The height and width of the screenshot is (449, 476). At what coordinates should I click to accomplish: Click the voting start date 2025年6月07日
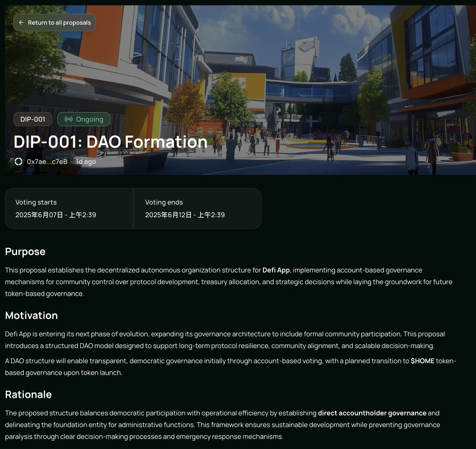(x=56, y=215)
